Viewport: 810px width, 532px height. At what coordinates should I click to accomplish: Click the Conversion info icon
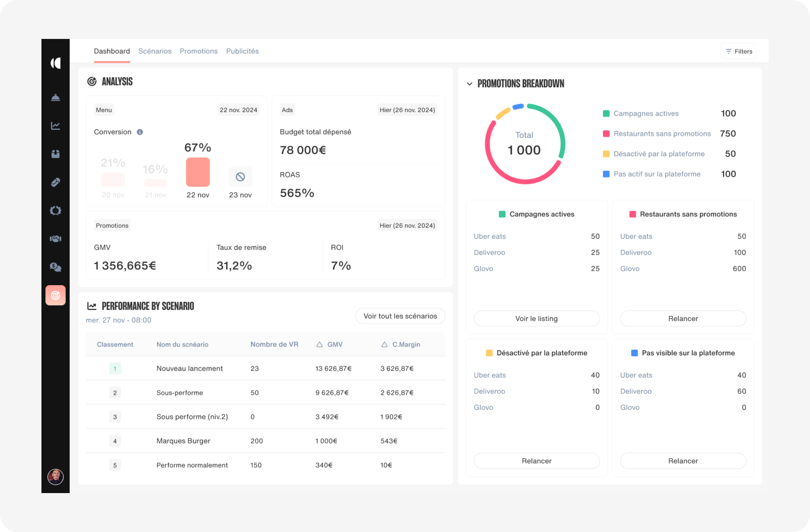tap(140, 132)
